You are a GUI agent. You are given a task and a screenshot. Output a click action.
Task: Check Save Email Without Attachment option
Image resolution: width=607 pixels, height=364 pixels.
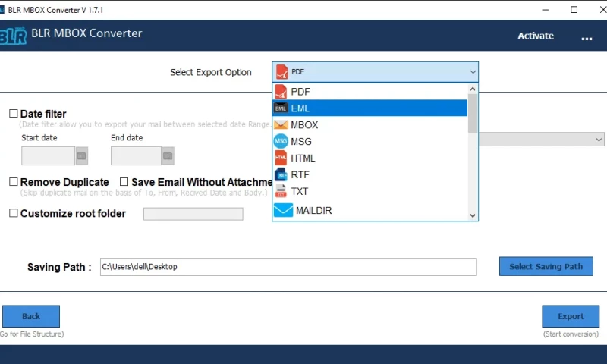124,182
